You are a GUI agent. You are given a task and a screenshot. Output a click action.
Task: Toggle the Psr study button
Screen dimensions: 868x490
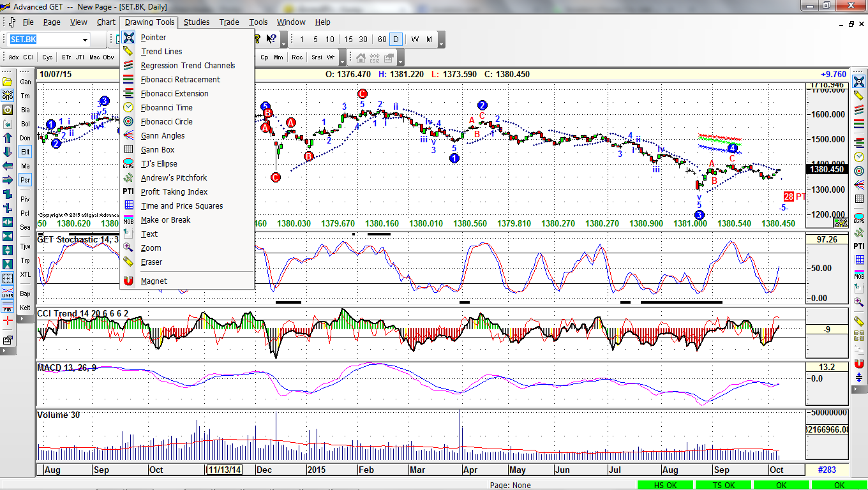click(x=26, y=180)
